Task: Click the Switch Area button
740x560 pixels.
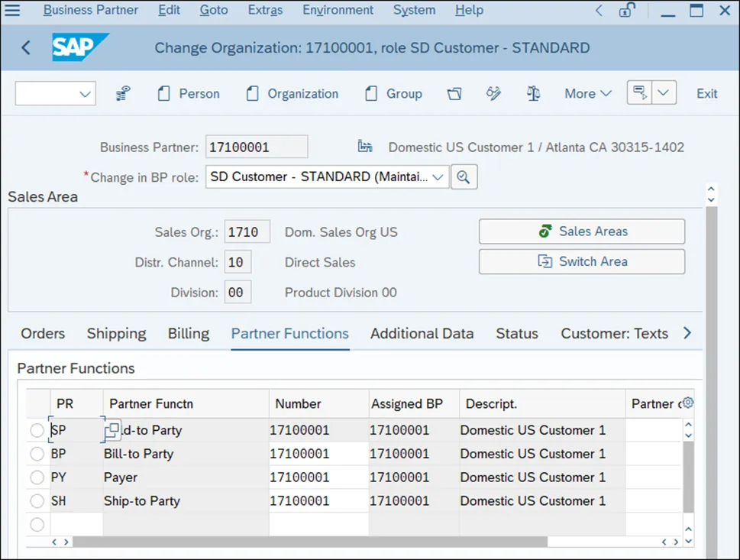Action: tap(582, 261)
